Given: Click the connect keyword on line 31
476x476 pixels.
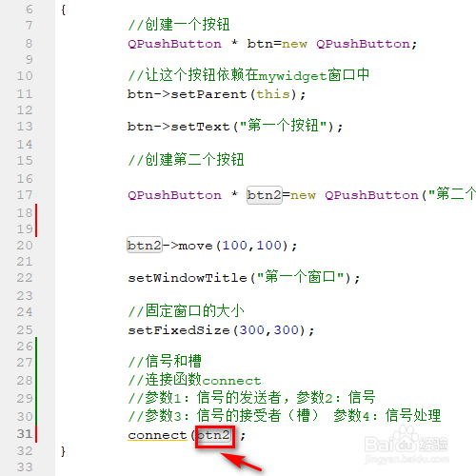Looking at the screenshot, I should 157,435.
